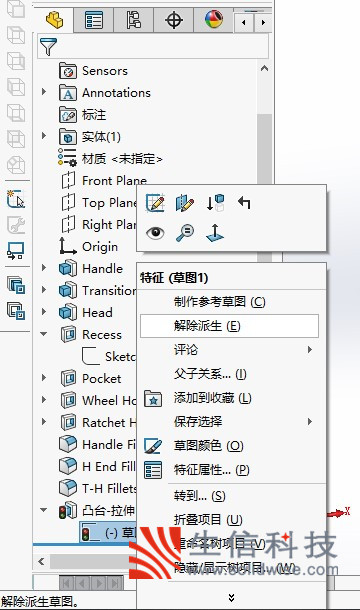Image resolution: width=360 pixels, height=610 pixels.
Task: Collapse the Recess feature
Action: pyautogui.click(x=44, y=334)
